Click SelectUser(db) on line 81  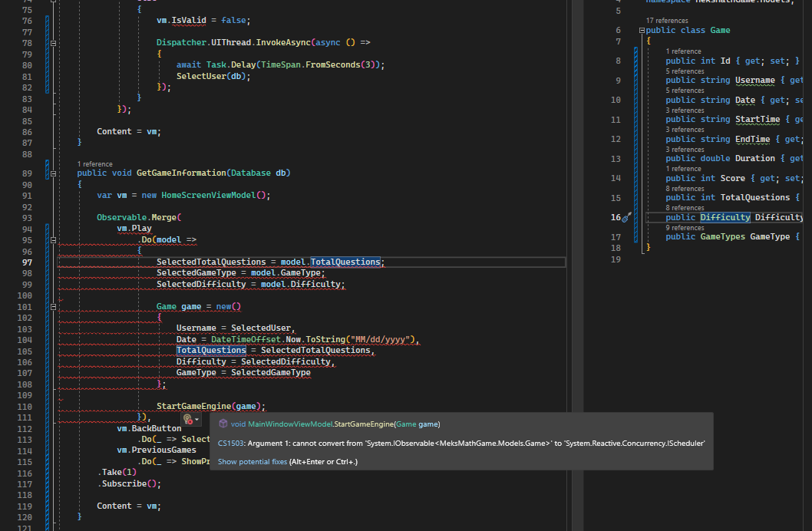(x=211, y=76)
